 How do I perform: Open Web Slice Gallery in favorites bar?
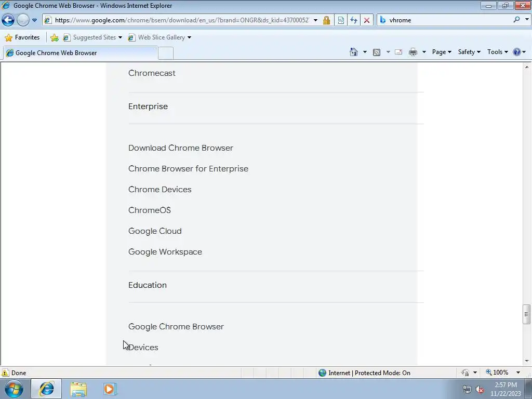coord(159,37)
